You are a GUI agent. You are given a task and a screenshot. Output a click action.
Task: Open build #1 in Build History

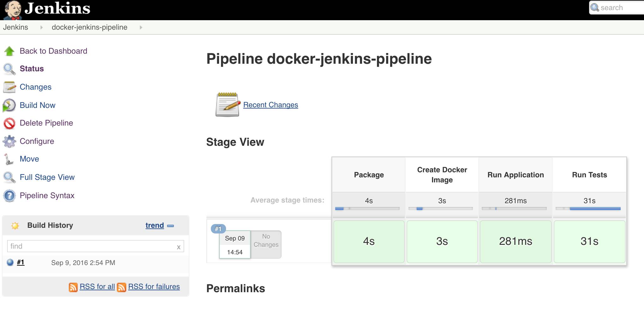(21, 262)
